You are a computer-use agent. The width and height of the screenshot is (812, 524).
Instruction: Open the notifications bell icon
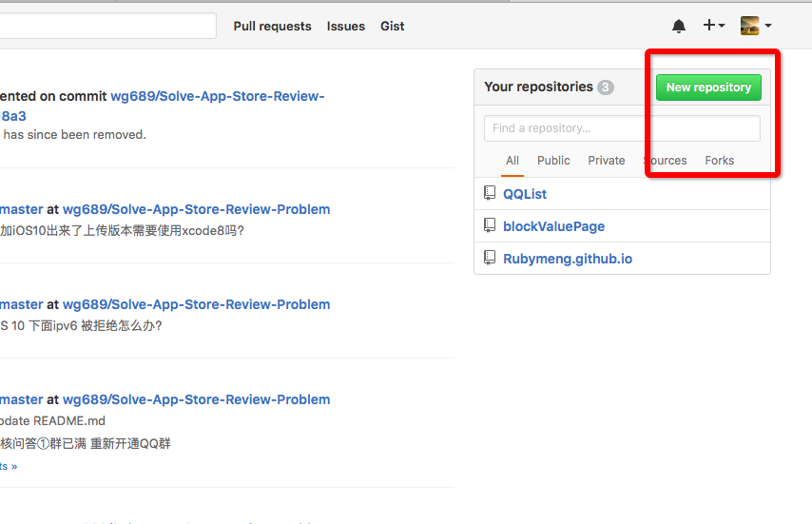click(678, 26)
